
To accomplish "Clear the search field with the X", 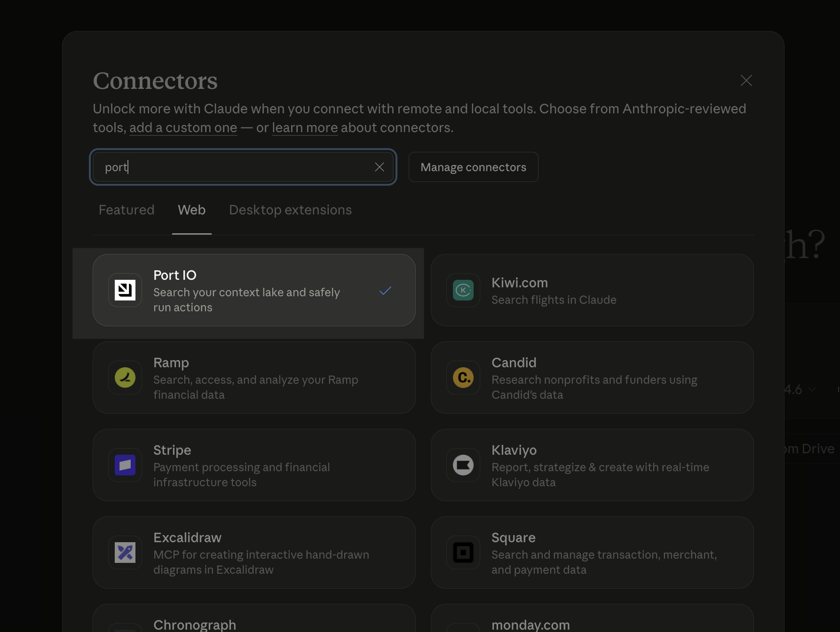I will pos(380,167).
